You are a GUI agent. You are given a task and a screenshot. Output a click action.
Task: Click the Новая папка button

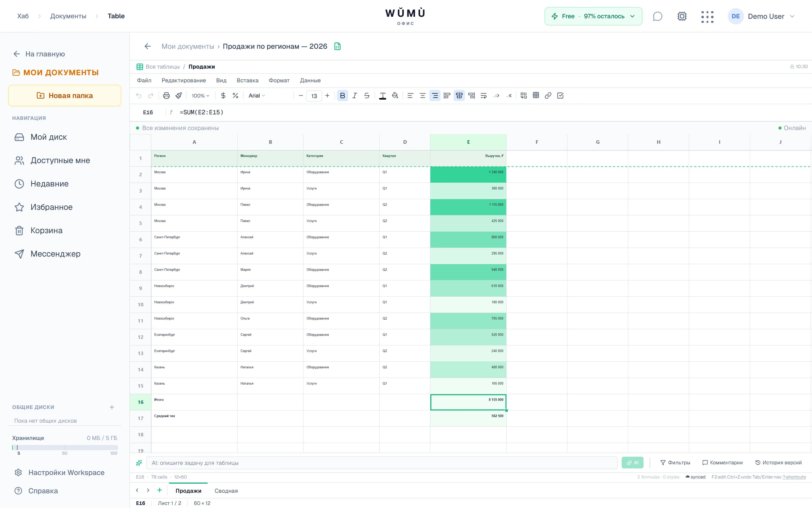pos(65,96)
